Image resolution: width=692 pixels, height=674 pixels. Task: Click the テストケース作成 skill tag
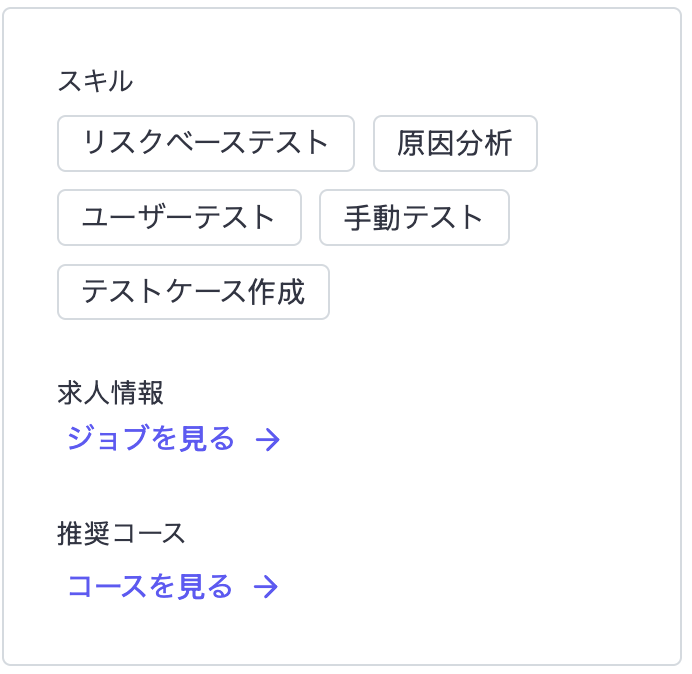pos(193,292)
